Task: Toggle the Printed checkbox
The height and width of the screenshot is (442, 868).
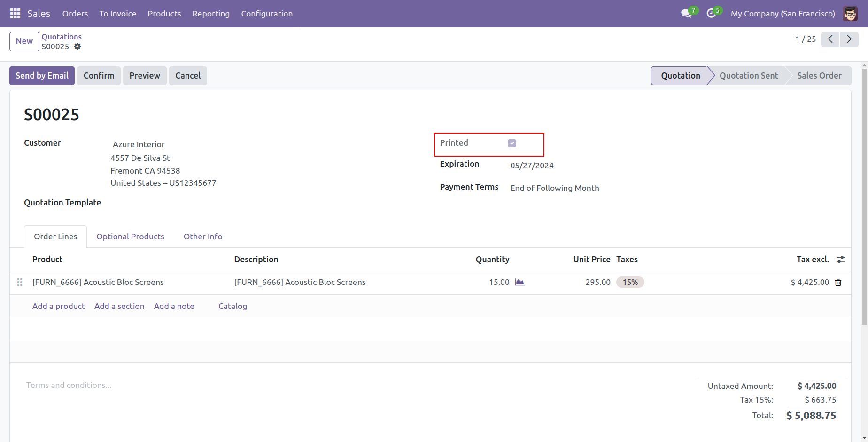Action: 512,143
